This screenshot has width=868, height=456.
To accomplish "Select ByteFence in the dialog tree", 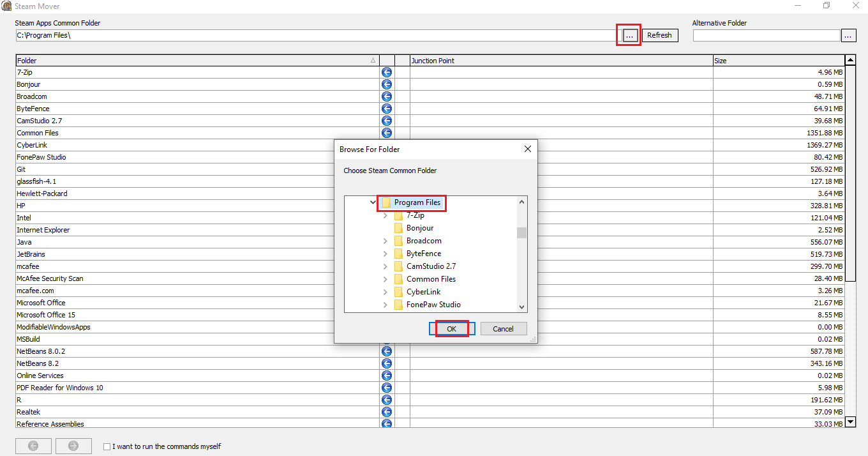I will [424, 254].
